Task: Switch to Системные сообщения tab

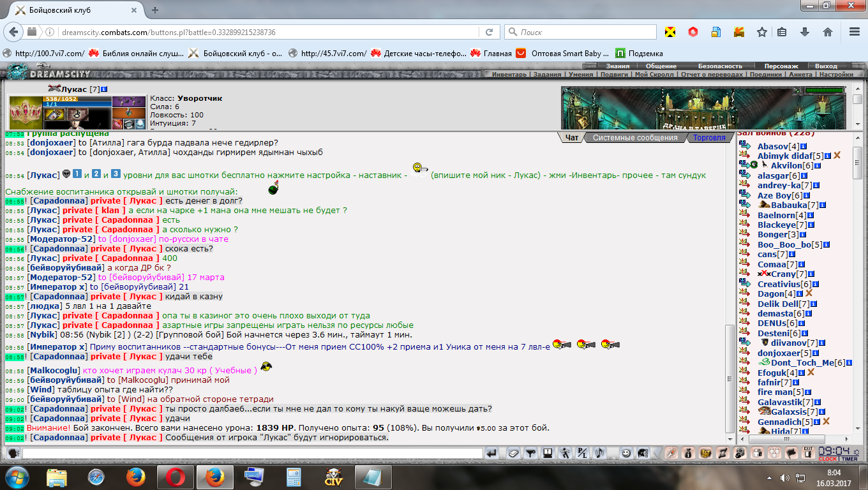Action: pyautogui.click(x=634, y=138)
